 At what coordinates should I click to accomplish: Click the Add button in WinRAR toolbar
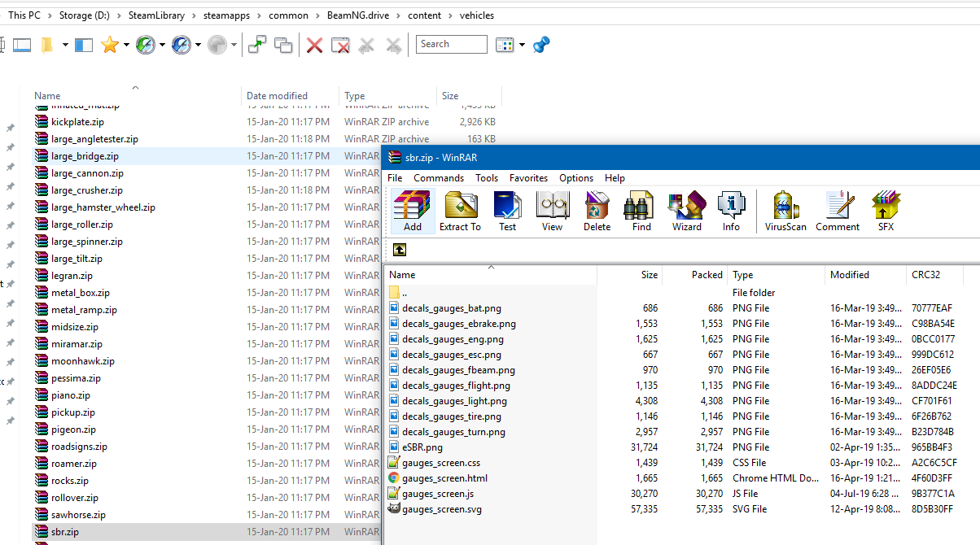(x=413, y=211)
